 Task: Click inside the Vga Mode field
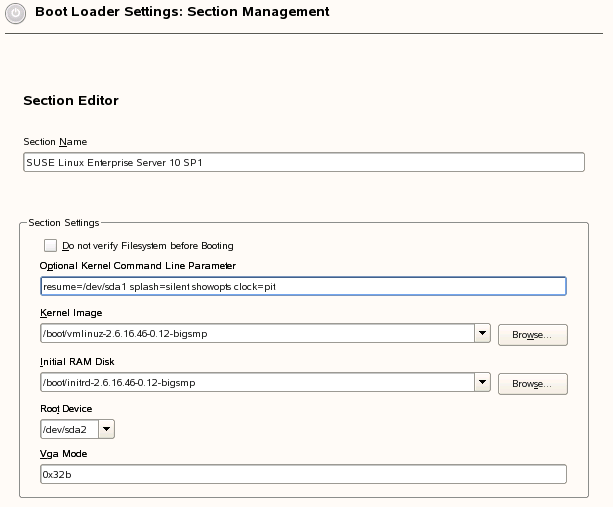[303, 474]
